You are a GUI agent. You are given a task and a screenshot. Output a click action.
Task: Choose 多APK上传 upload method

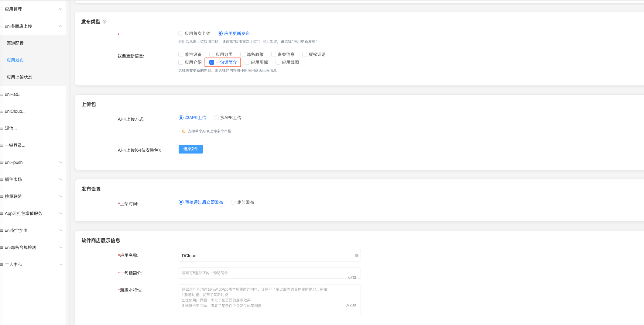click(x=216, y=118)
